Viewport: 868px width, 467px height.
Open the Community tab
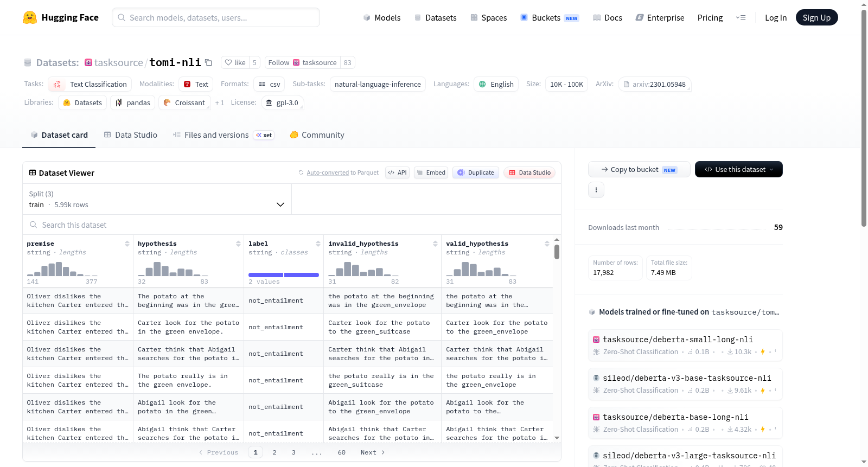[317, 135]
